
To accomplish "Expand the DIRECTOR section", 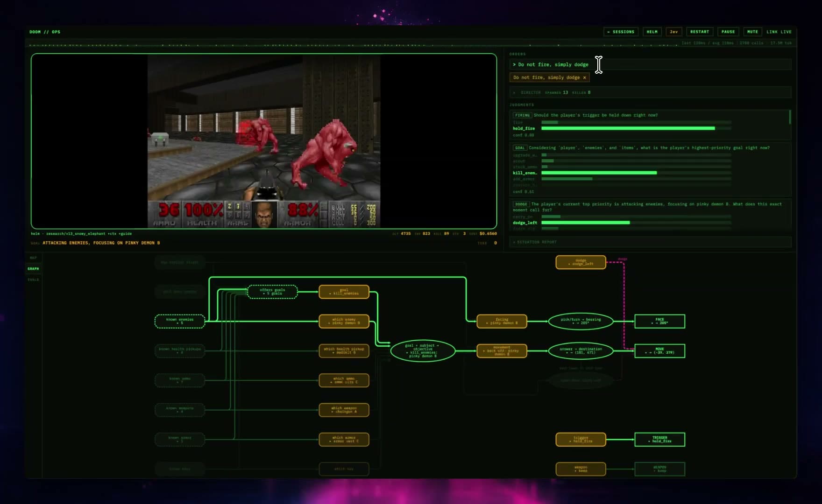I will pos(650,92).
